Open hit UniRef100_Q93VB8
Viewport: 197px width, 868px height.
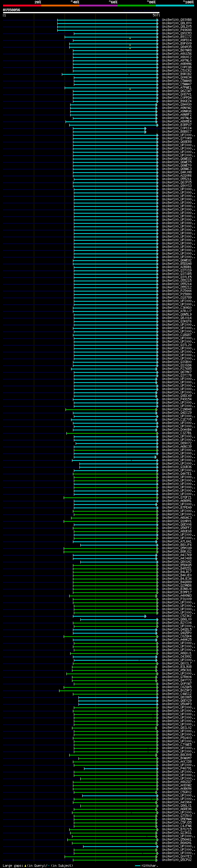tap(177, 20)
